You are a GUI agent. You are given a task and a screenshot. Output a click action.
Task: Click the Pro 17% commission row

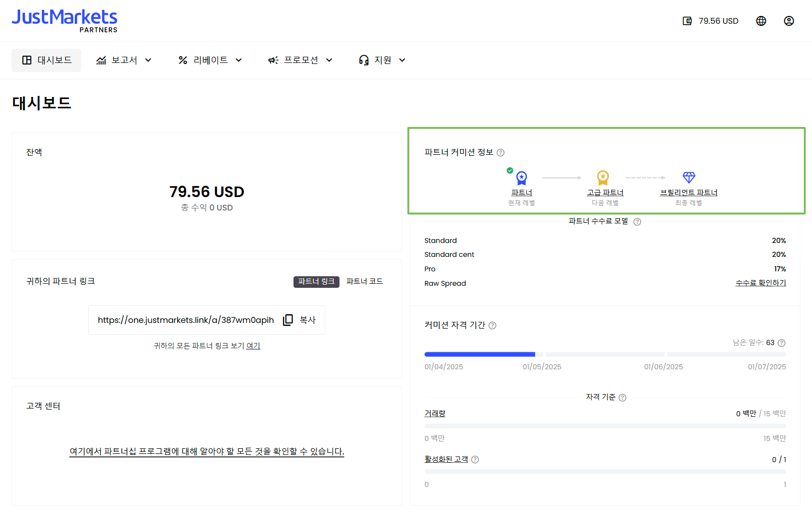click(x=605, y=269)
